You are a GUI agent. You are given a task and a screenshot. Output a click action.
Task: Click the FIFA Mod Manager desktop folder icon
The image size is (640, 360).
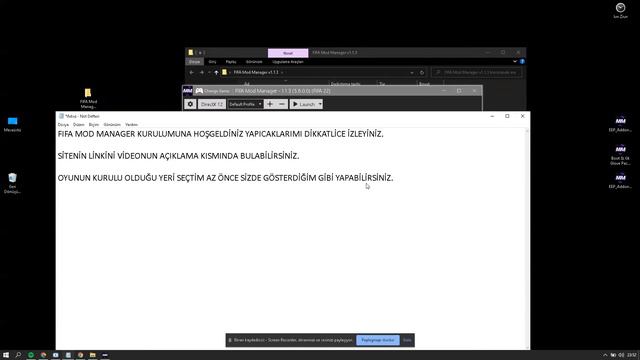tap(88, 98)
